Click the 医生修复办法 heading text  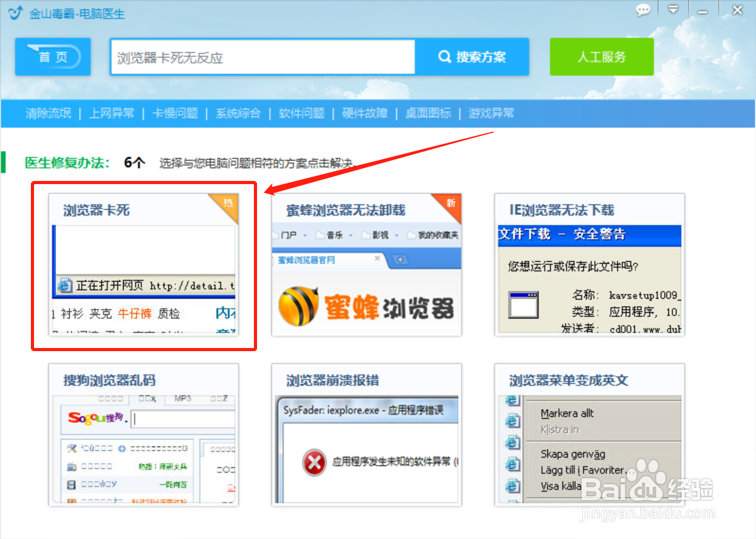click(x=67, y=163)
